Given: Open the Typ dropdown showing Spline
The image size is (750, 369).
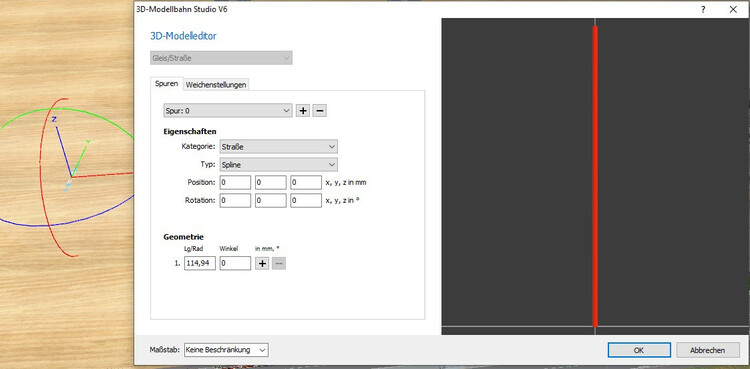Looking at the screenshot, I should (279, 165).
